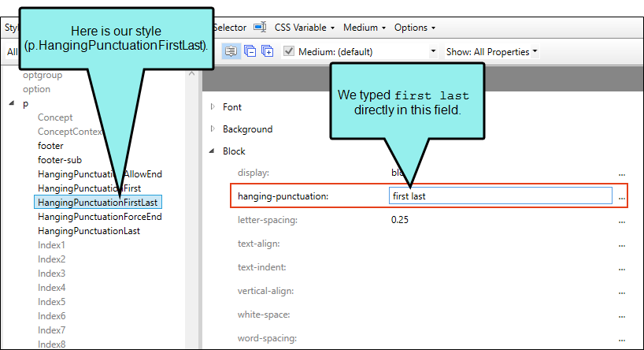Open ellipsis button for letter-spacing row

[x=622, y=220]
